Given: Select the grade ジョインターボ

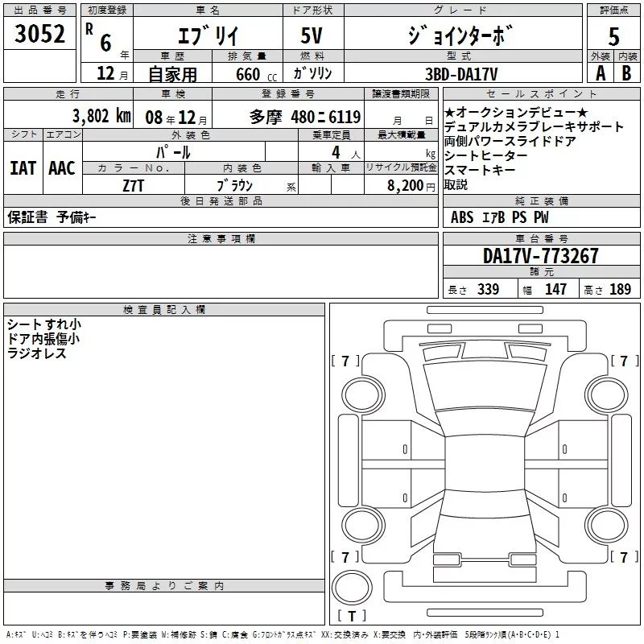Looking at the screenshot, I should click(x=460, y=35).
